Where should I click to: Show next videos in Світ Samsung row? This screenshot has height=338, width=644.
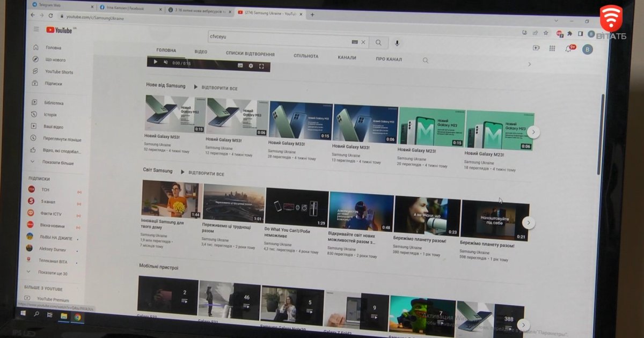pos(528,223)
